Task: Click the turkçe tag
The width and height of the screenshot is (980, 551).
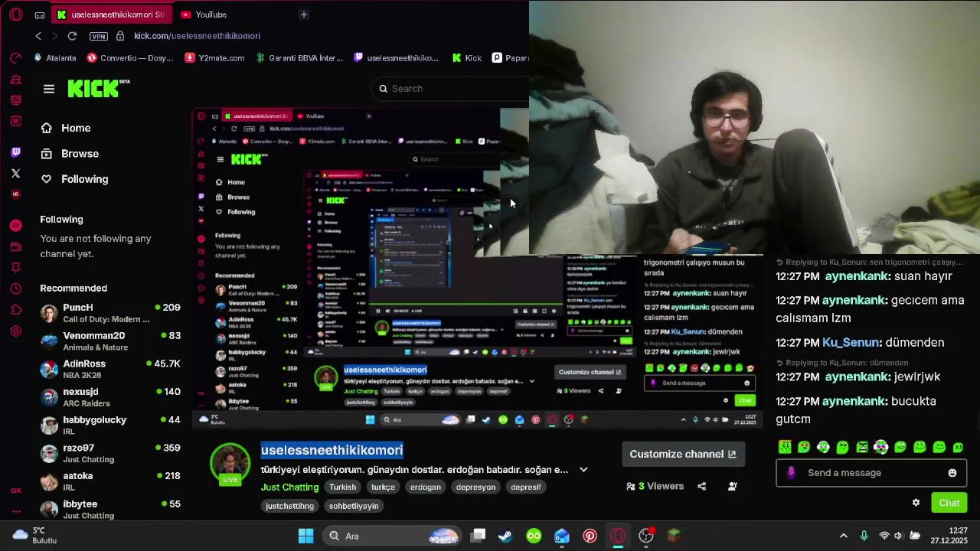Action: click(x=383, y=487)
